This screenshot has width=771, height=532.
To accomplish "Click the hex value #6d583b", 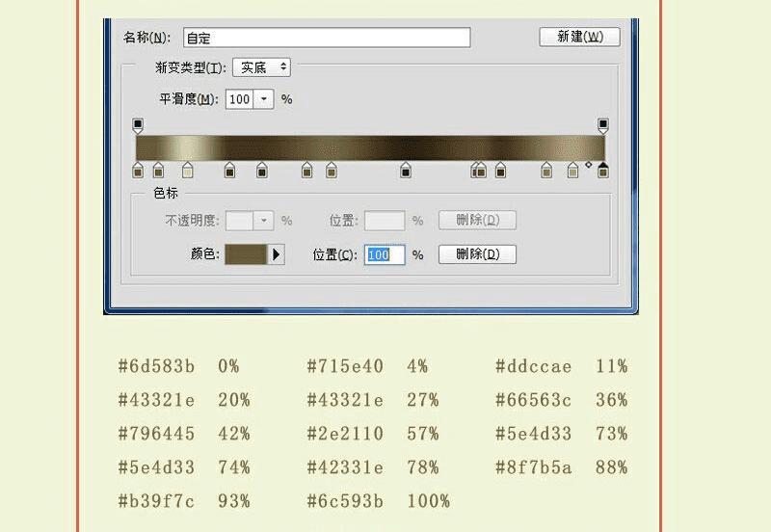I will (x=156, y=366).
